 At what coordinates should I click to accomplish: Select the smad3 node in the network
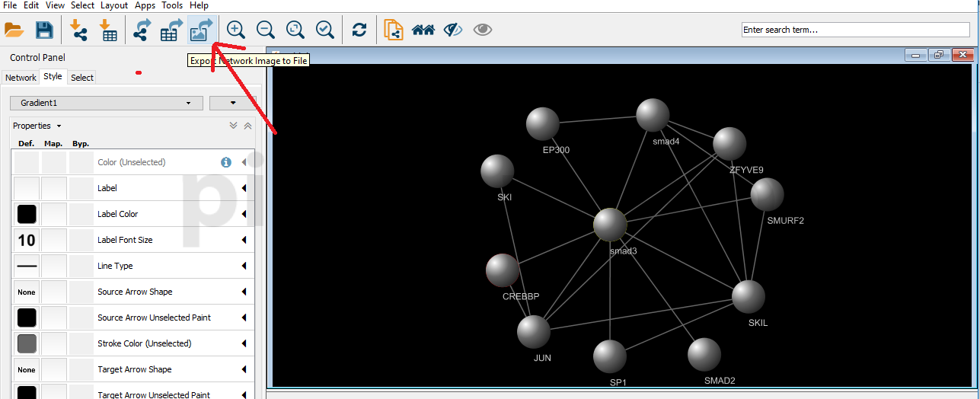pos(610,225)
